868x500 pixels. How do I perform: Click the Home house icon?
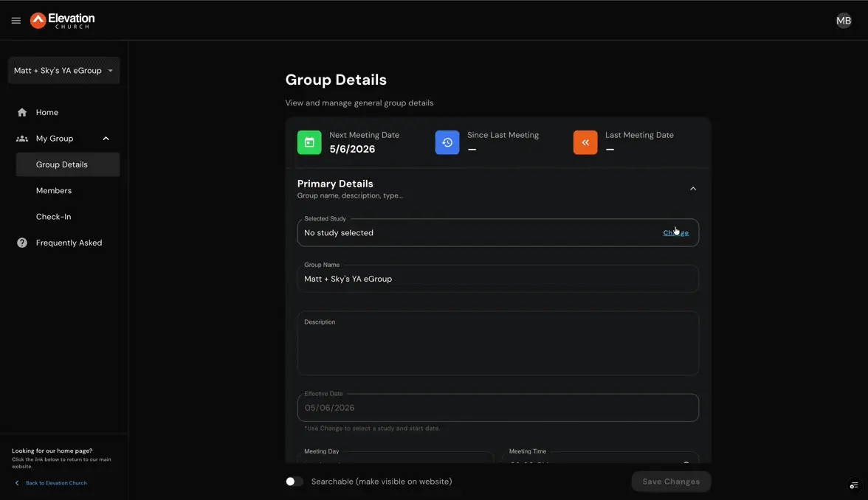point(22,112)
